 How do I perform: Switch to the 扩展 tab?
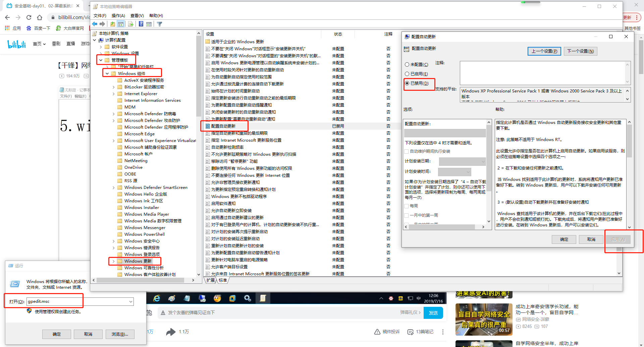click(210, 280)
